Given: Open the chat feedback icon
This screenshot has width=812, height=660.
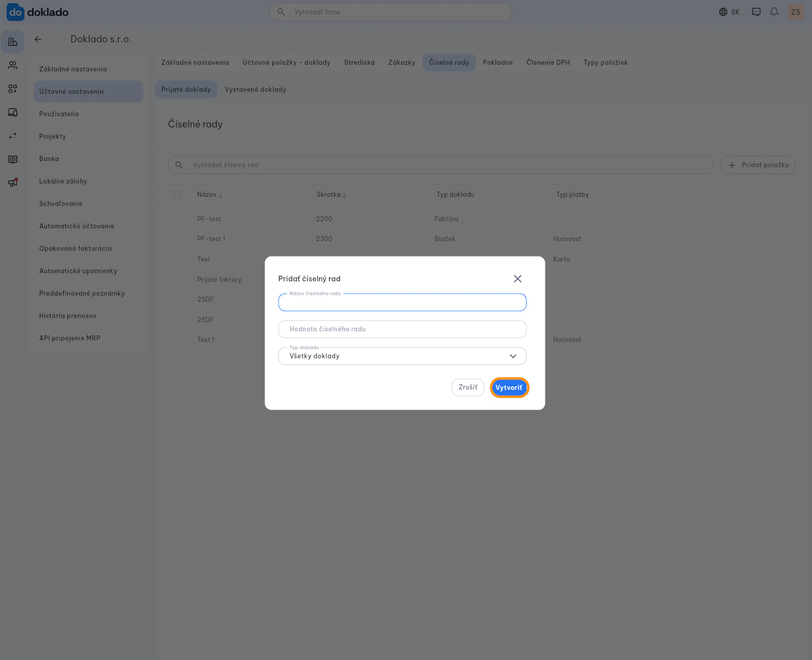Looking at the screenshot, I should click(756, 12).
